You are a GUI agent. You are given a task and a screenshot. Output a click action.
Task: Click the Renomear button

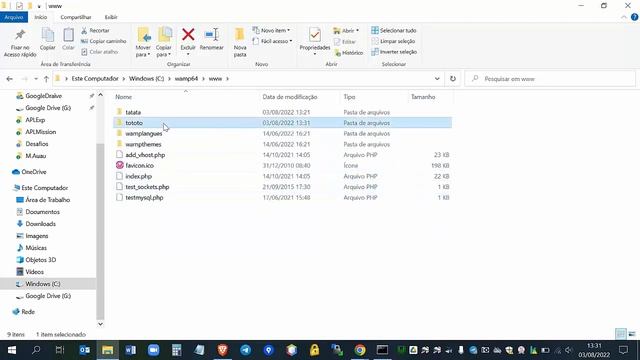point(211,40)
